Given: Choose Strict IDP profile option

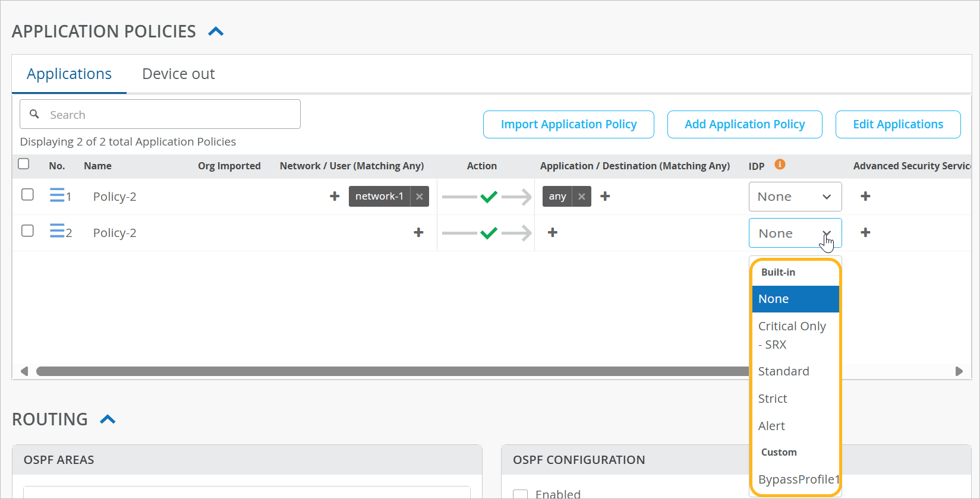Looking at the screenshot, I should click(x=773, y=399).
